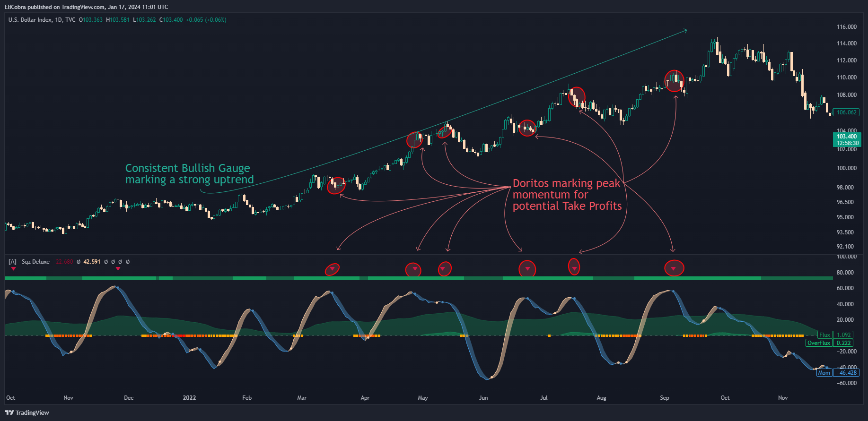Select the 'U.S. Dollar Index, 1D, TVC' title
868x421 pixels.
coord(42,20)
